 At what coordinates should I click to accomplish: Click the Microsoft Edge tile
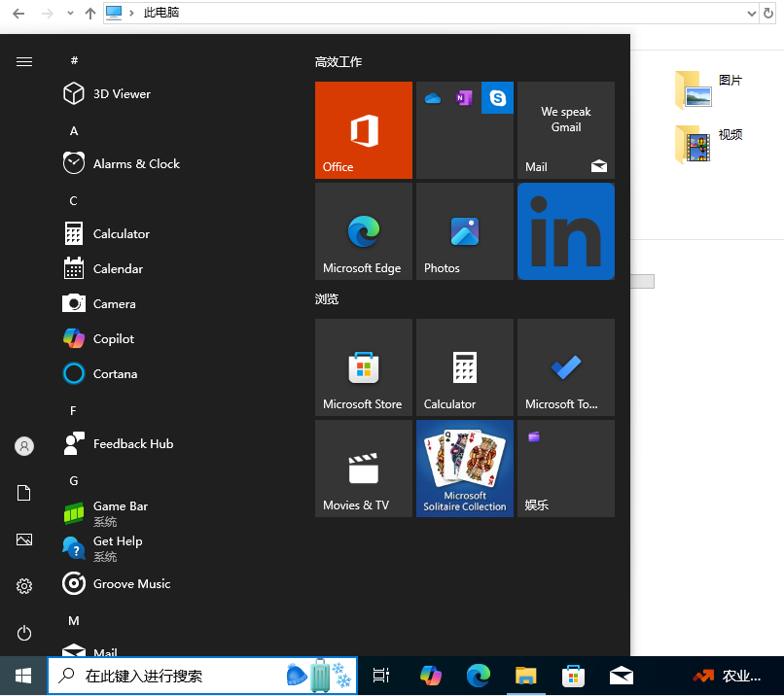364,230
